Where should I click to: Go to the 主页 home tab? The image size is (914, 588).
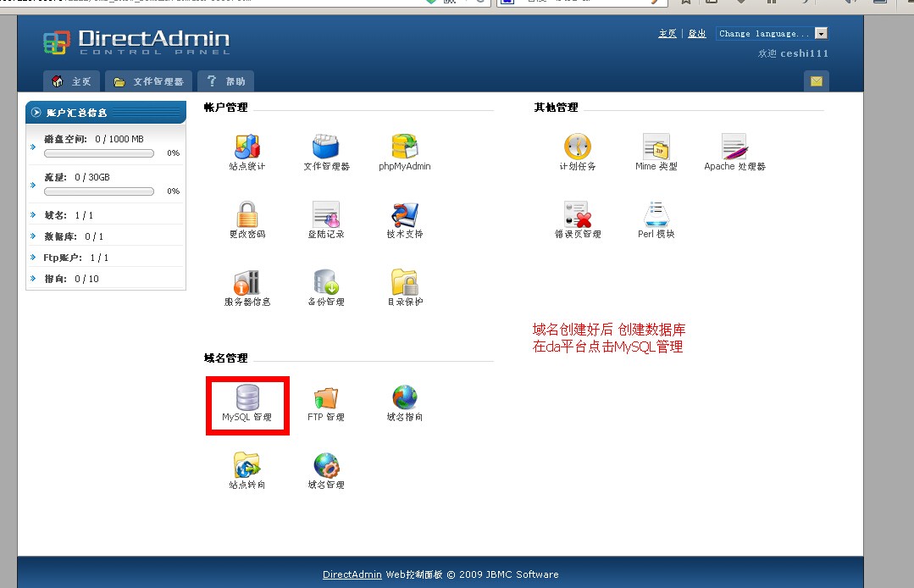(72, 81)
